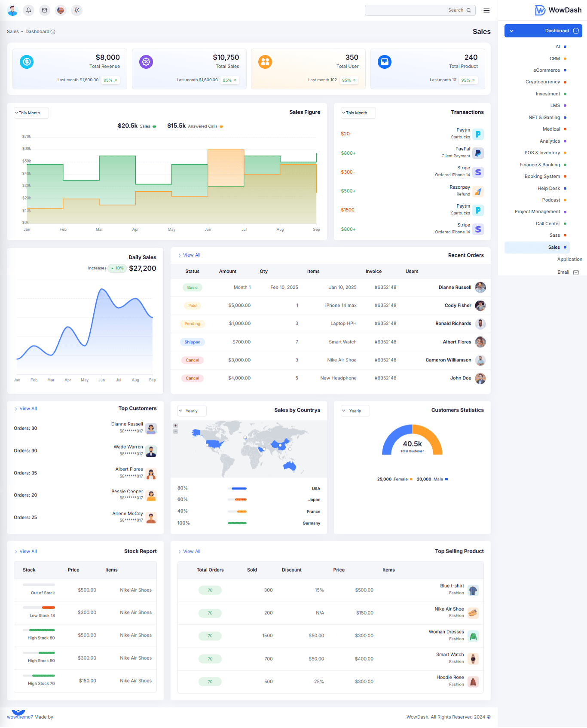Click into the Search field
587x728 pixels.
[x=413, y=10]
